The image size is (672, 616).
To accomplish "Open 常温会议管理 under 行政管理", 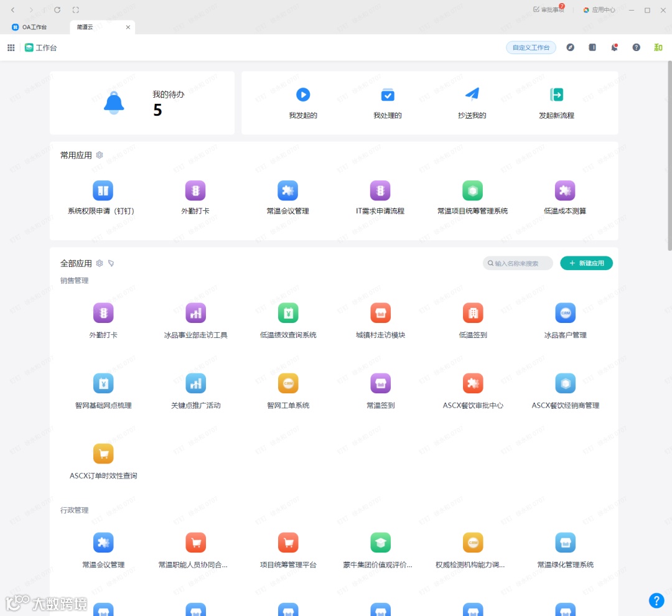I will (103, 543).
